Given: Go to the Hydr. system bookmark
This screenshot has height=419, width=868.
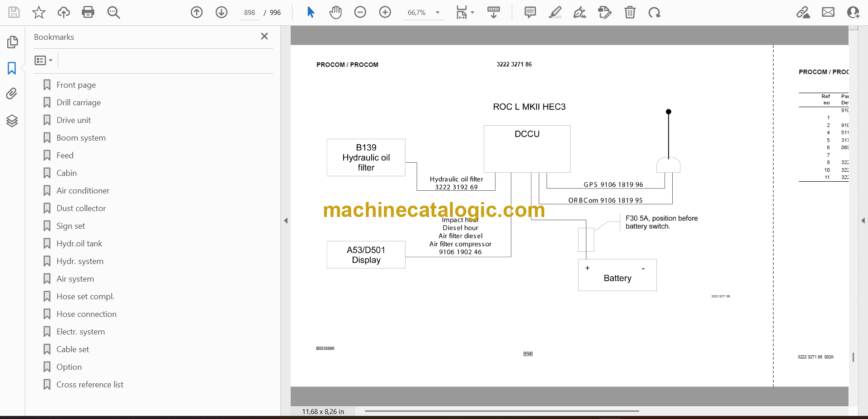Looking at the screenshot, I should click(x=80, y=261).
